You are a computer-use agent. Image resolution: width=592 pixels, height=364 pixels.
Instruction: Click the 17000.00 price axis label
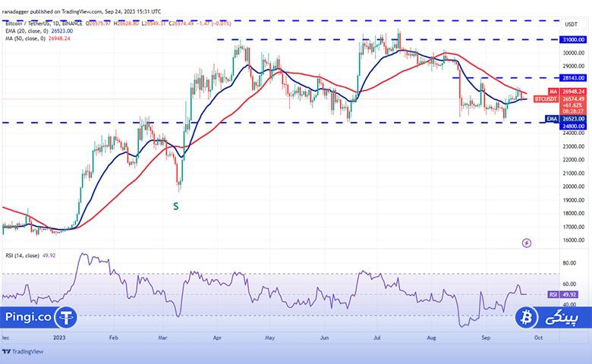click(574, 227)
